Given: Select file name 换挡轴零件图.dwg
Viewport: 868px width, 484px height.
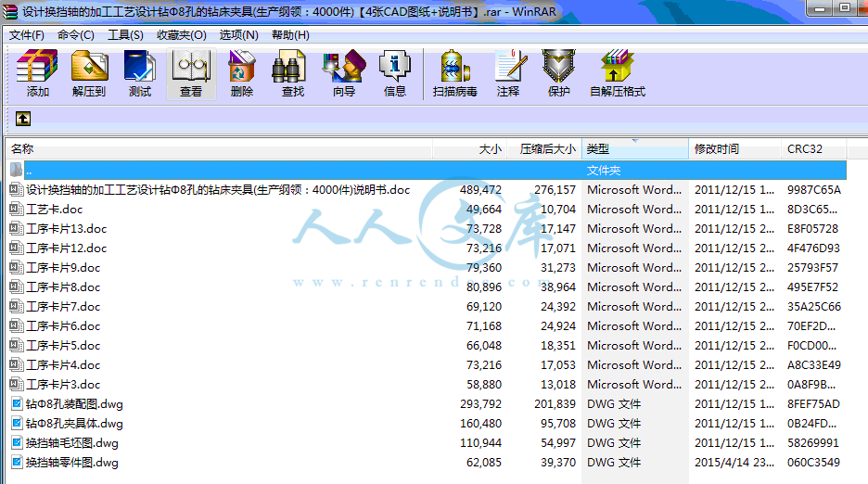Looking at the screenshot, I should click(x=72, y=463).
